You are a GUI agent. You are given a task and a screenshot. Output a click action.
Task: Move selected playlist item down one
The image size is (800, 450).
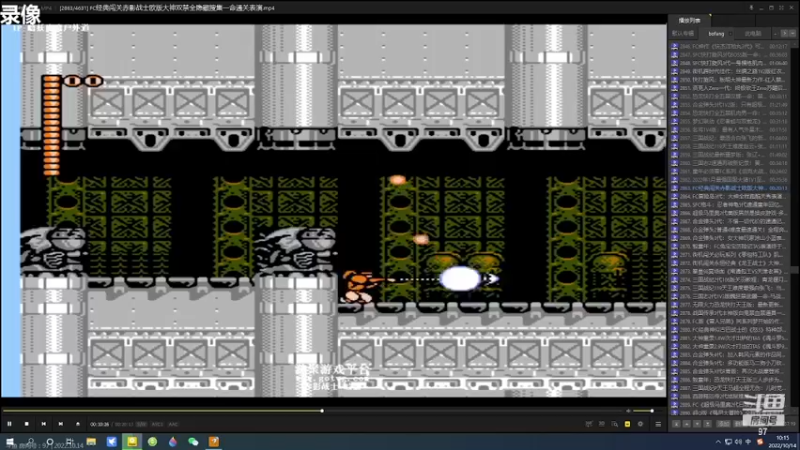point(697,424)
